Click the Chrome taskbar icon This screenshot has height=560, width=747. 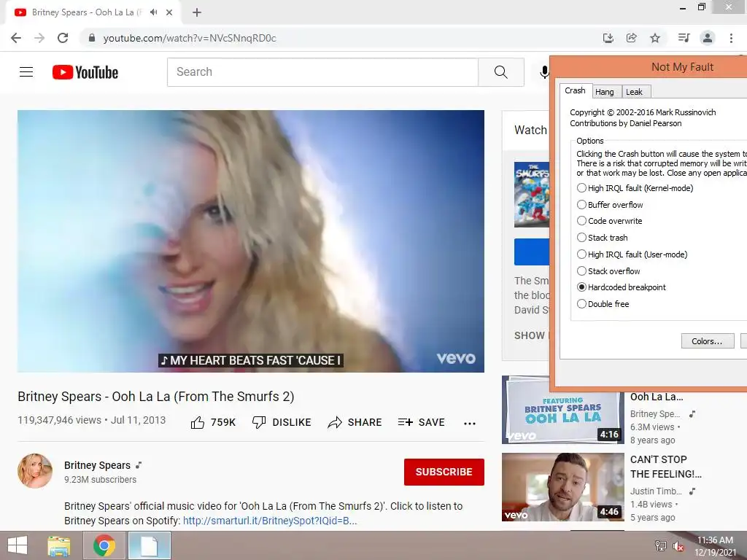[x=104, y=545]
